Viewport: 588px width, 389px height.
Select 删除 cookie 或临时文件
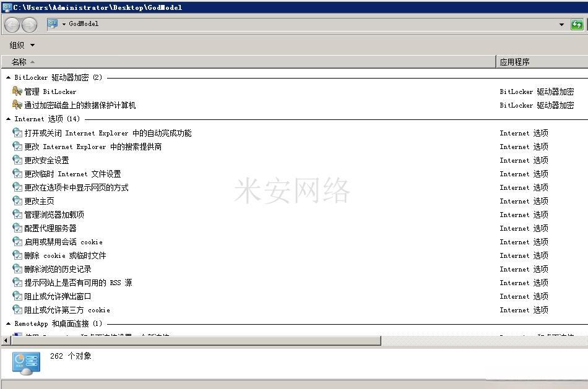(65, 255)
